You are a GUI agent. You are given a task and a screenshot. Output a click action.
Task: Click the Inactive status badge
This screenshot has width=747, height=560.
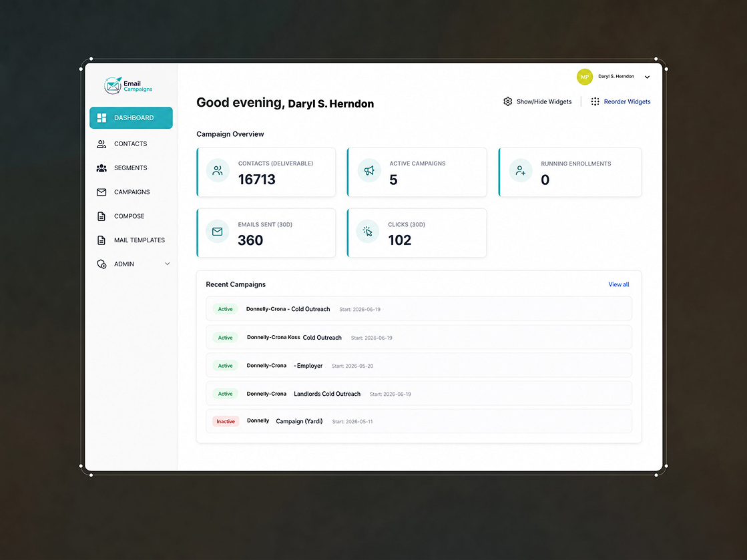(226, 421)
